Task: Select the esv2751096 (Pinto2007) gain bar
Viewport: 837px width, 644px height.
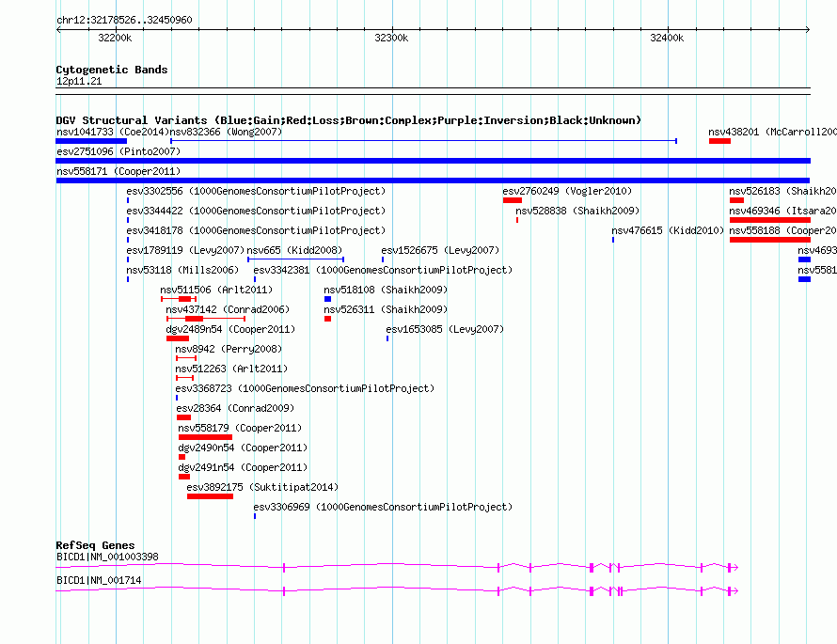Action: [433, 161]
